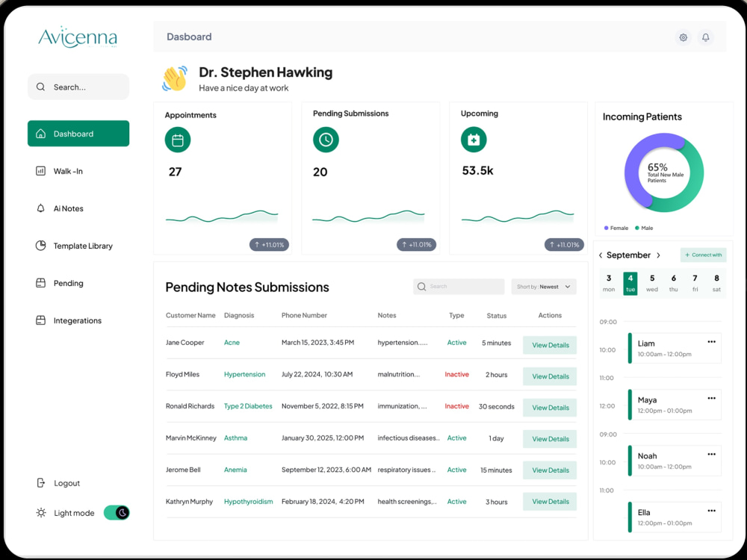This screenshot has height=560, width=747.
Task: Click the Appointments calendar icon
Action: pyautogui.click(x=178, y=140)
